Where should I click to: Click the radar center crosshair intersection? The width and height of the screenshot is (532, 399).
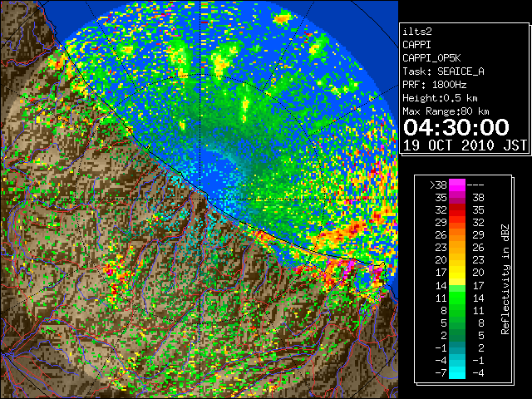[201, 199]
